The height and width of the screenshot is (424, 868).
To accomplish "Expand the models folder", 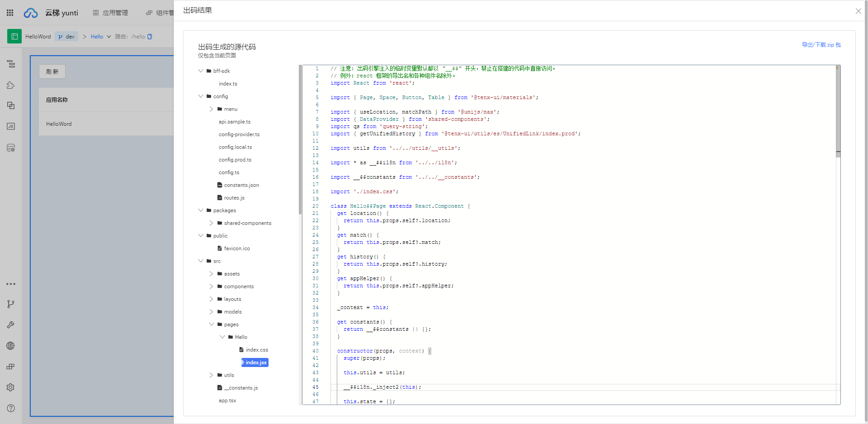I will point(211,311).
